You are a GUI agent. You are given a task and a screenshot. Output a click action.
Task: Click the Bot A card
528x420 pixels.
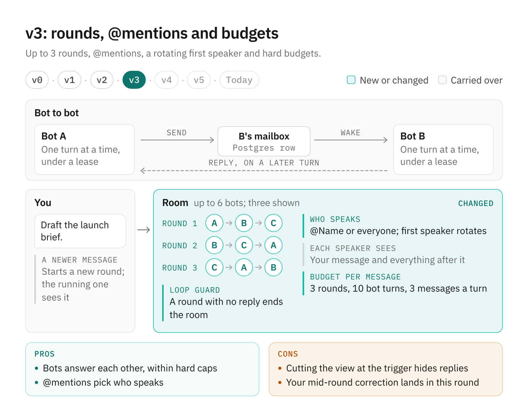tap(84, 149)
